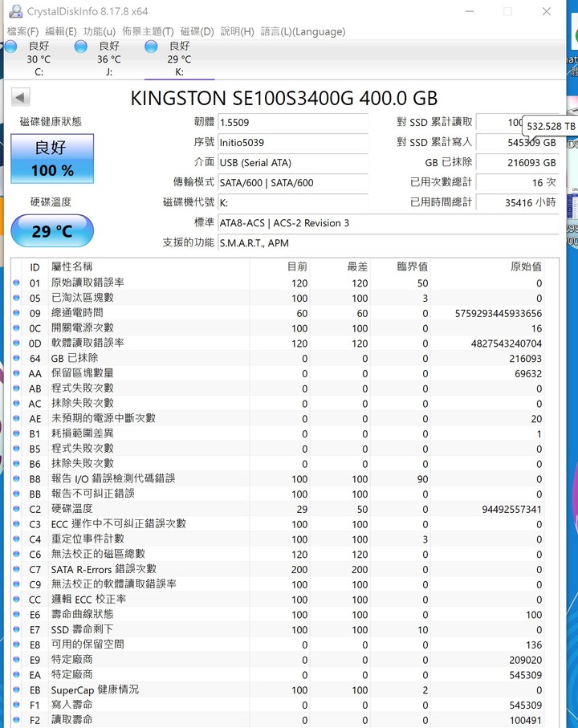Click status dot for attribute 09 總通電時間

point(17,313)
